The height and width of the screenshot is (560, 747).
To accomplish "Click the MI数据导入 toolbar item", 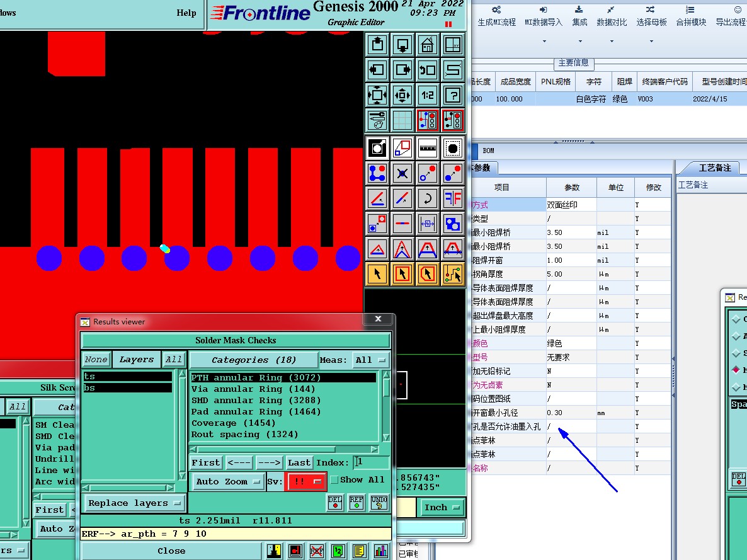I will pos(543,16).
